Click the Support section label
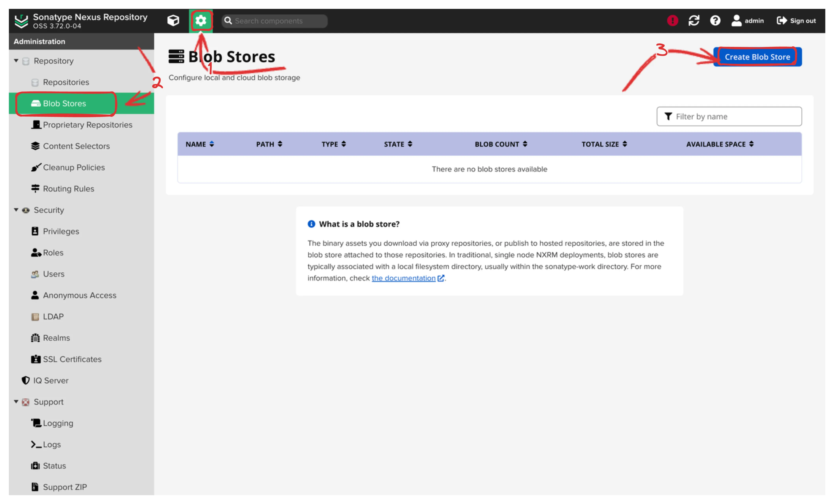 [48, 402]
